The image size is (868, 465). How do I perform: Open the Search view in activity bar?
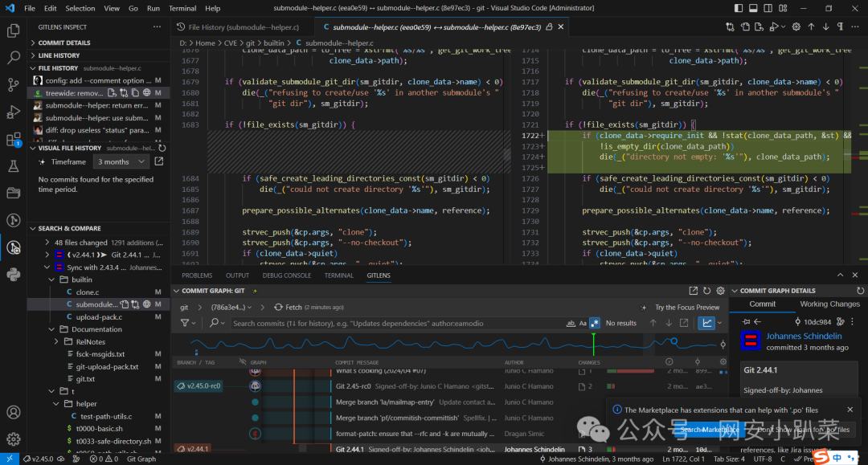[x=14, y=58]
